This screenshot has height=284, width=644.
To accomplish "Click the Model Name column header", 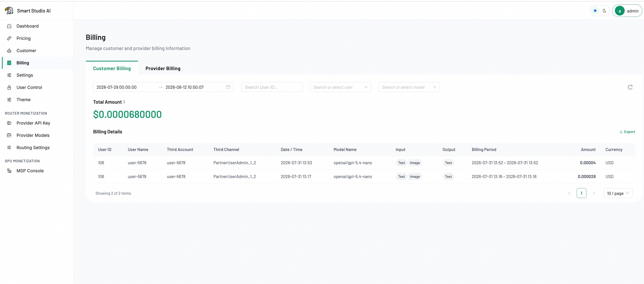I will click(x=345, y=149).
